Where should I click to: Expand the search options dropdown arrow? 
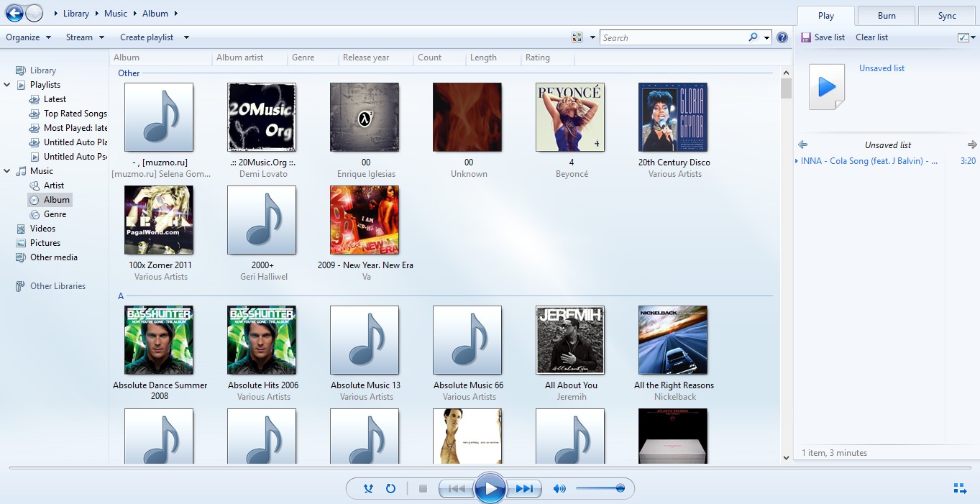767,37
